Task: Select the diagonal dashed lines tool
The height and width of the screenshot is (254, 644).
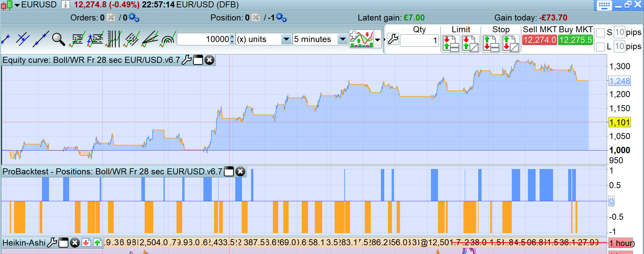Action: (132, 39)
